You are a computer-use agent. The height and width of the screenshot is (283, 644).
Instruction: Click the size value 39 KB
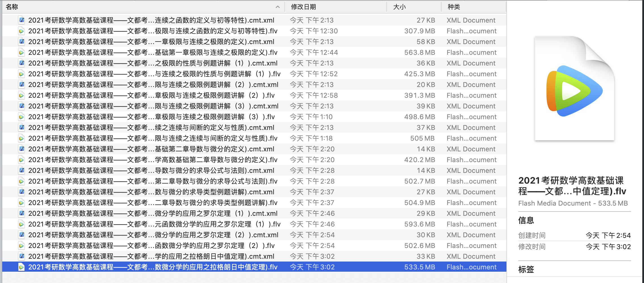click(426, 106)
